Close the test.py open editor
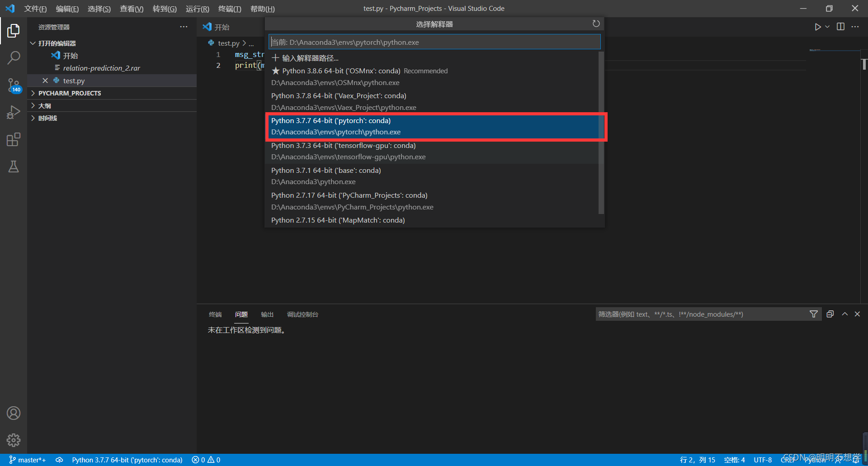 click(45, 81)
